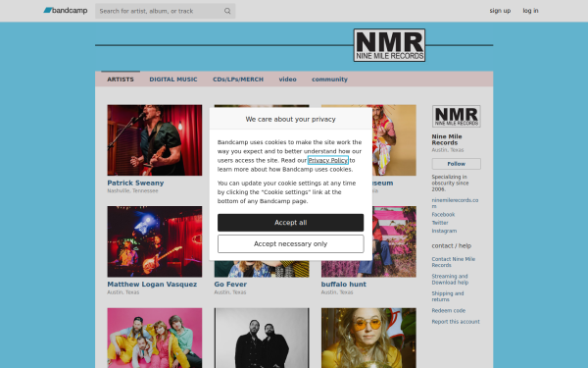Open Matthew Logan Vasquez artist photo
Screen dimensions: 588x368
(x=155, y=241)
